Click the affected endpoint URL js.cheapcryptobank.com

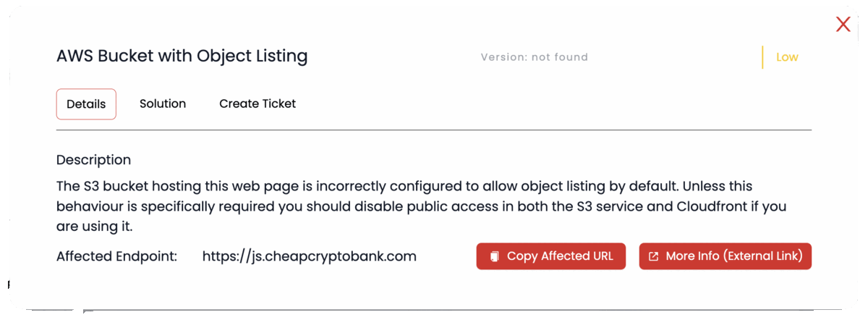coord(310,256)
